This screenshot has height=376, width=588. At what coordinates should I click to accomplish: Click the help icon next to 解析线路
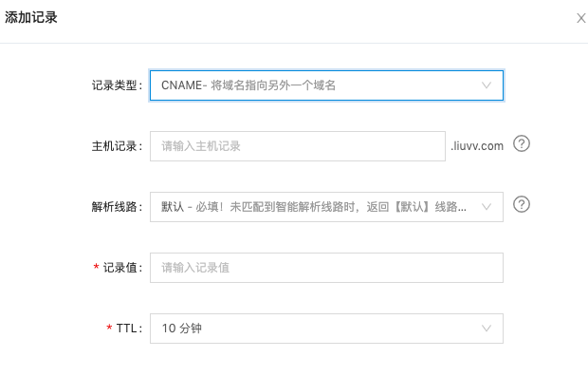(522, 204)
